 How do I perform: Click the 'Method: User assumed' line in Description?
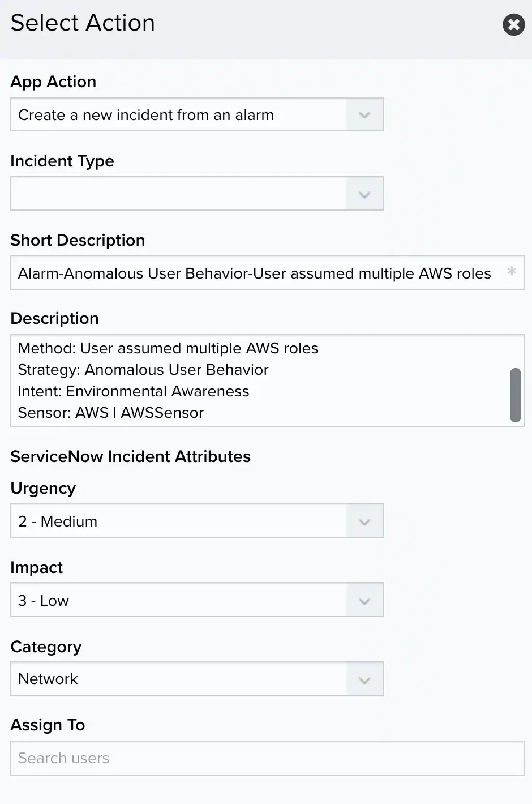click(x=168, y=348)
